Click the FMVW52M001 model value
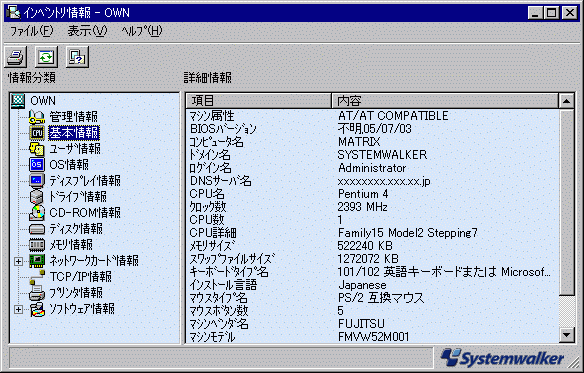The width and height of the screenshot is (584, 373). (373, 337)
